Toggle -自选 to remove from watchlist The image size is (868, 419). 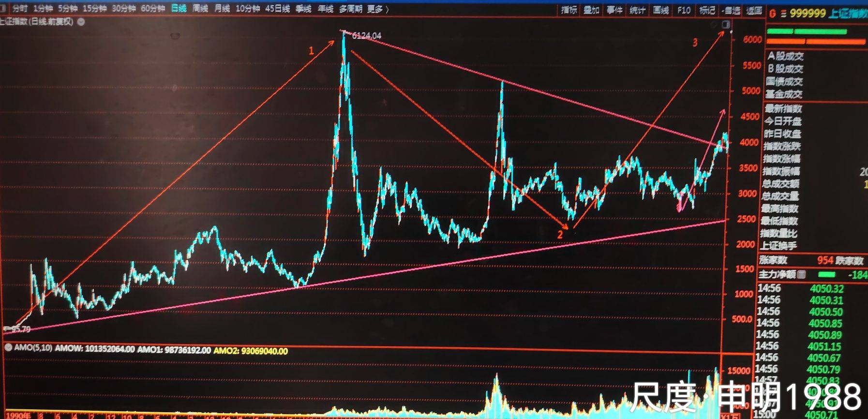point(731,11)
